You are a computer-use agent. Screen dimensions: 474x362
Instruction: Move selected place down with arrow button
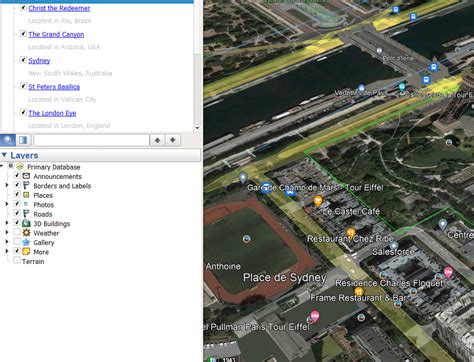pos(173,140)
